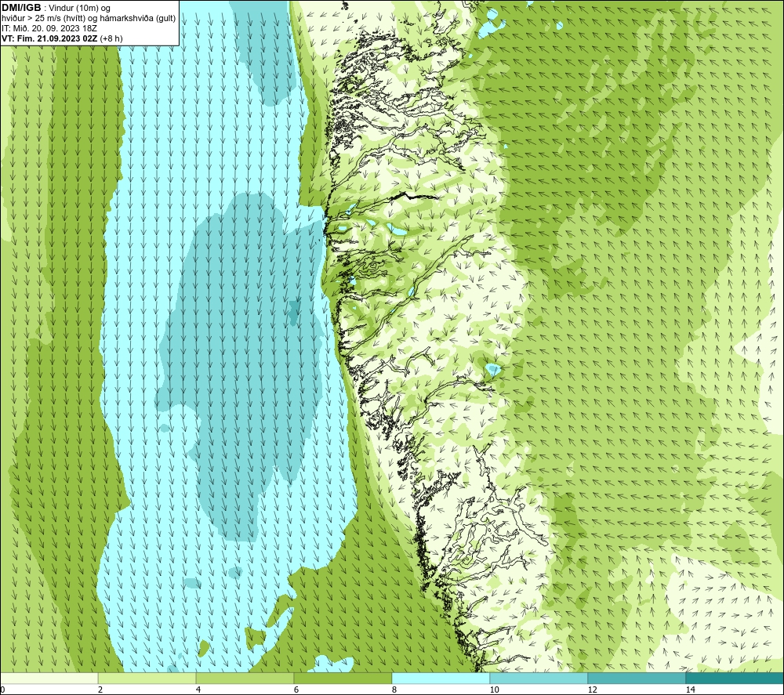
Task: Click the scale label '0'
Action: [2, 690]
